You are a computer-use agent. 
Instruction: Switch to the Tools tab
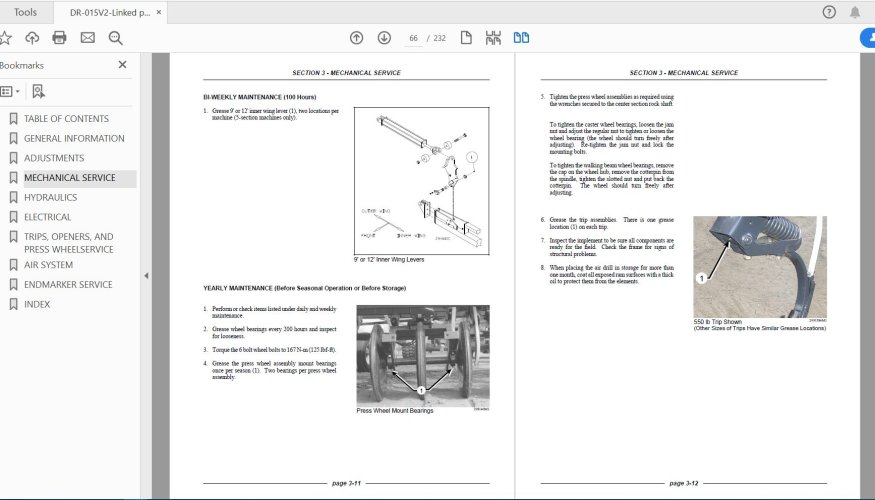coord(26,12)
